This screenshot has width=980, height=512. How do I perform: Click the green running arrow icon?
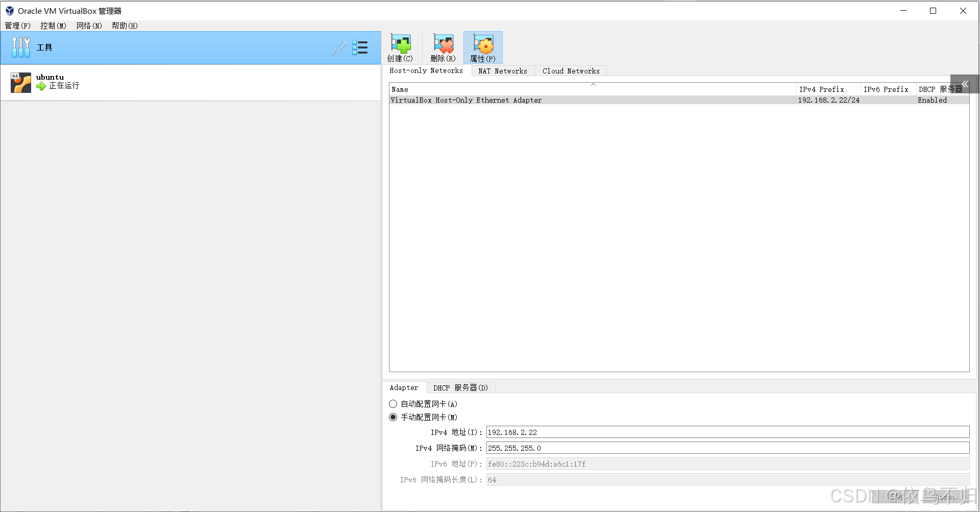pos(41,86)
